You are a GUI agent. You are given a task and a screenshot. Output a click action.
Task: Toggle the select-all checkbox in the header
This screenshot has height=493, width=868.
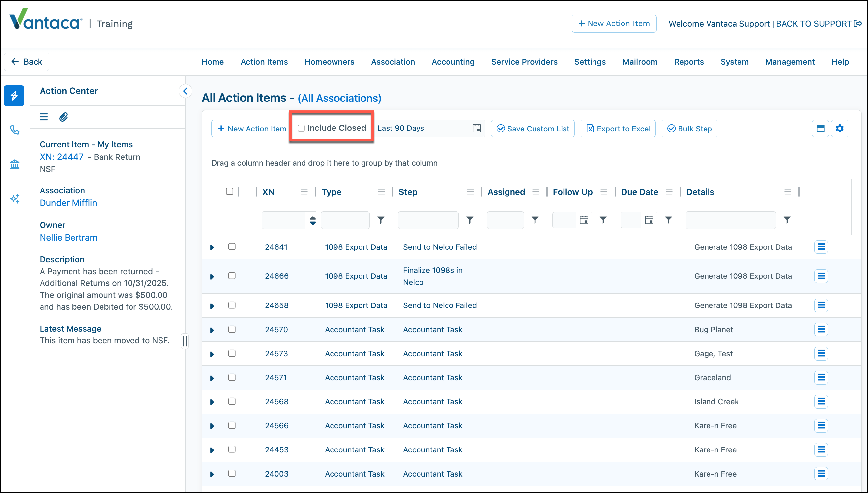[x=230, y=192]
